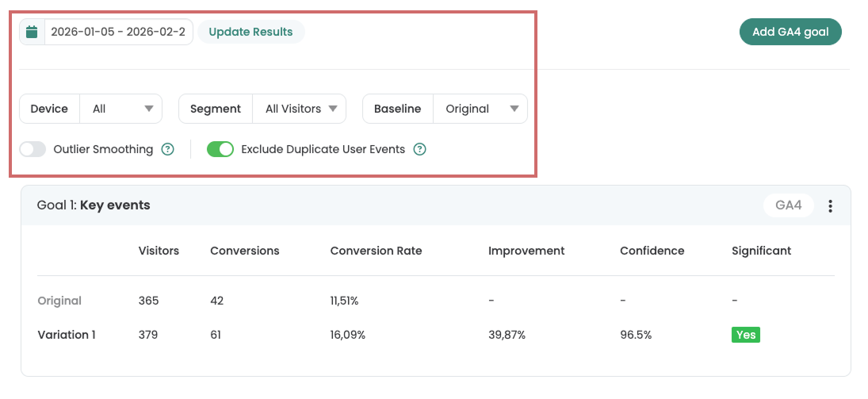
Task: Click the Original visitors value 365
Action: point(148,301)
